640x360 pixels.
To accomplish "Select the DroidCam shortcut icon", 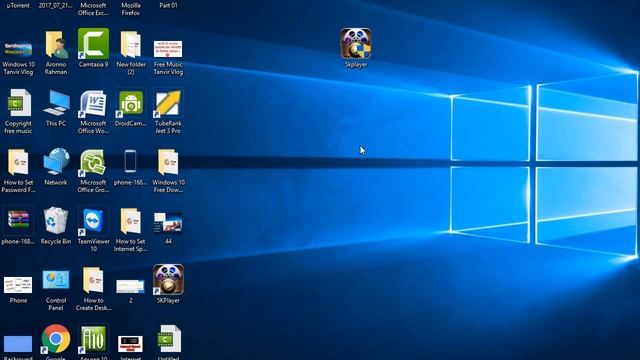I will tap(131, 103).
